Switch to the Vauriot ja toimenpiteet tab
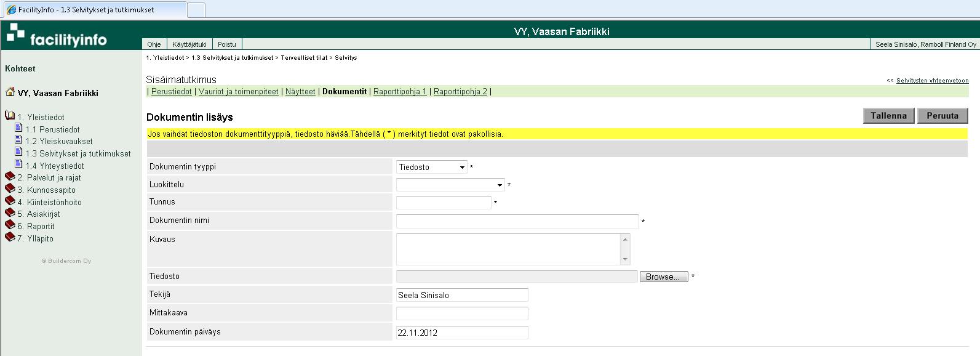The height and width of the screenshot is (356, 980). 239,92
